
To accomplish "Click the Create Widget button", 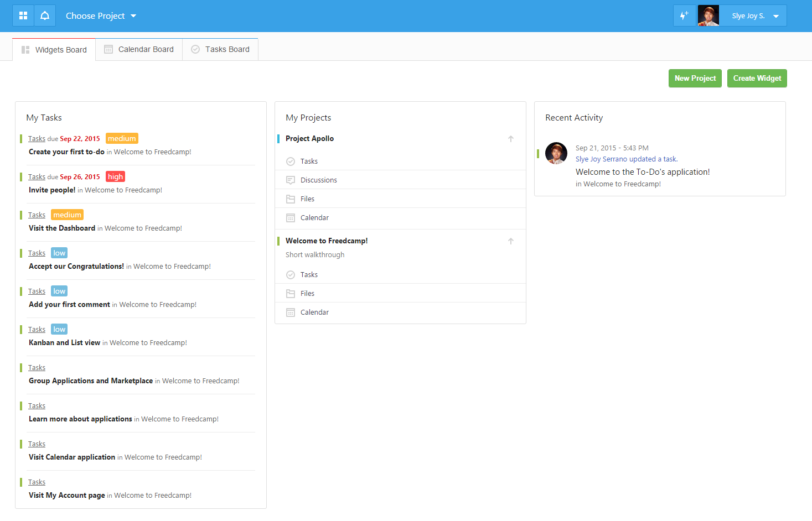I will pos(757,79).
